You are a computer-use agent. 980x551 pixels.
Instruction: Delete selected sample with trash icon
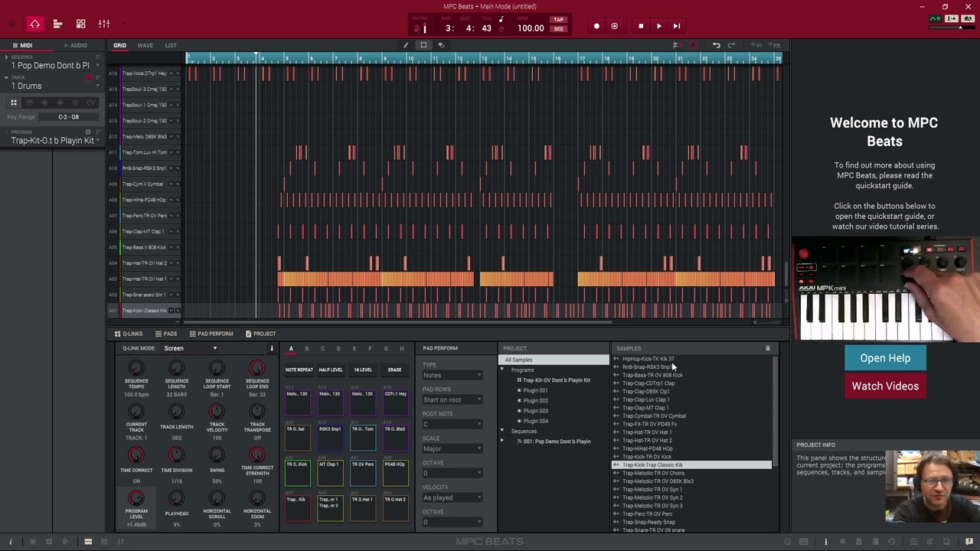768,349
